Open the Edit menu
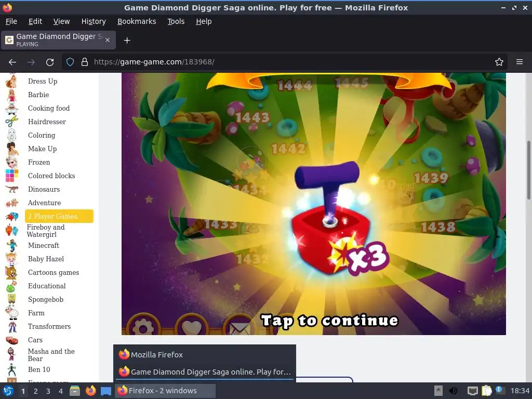532x399 pixels. (35, 21)
